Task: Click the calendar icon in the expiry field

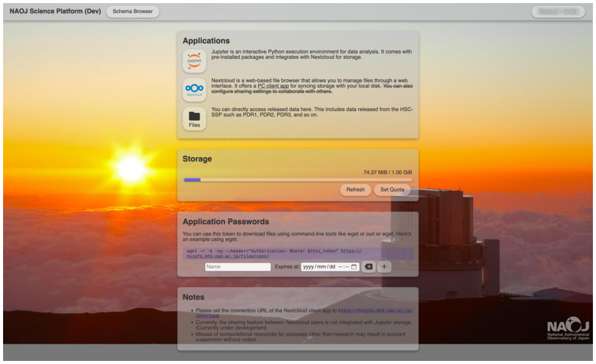Action: (x=355, y=267)
